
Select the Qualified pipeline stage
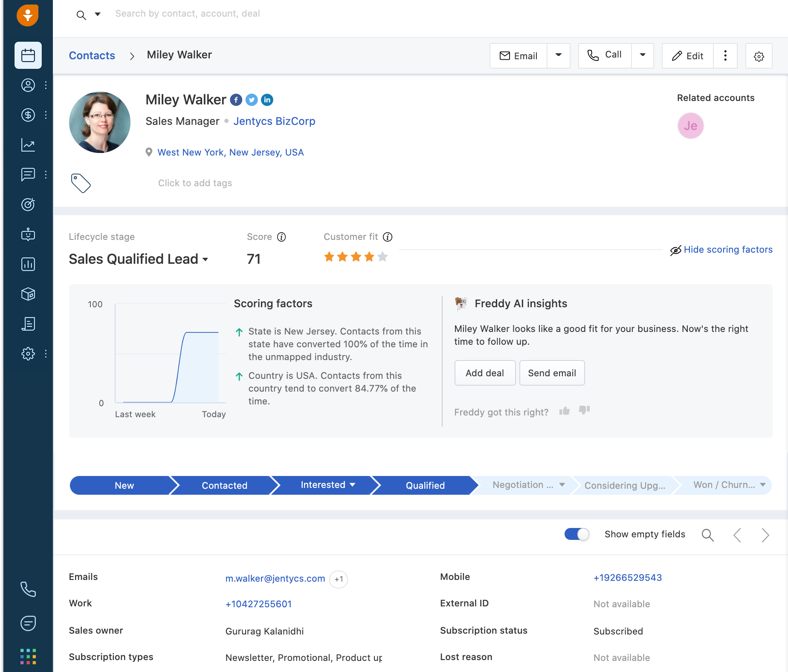[x=425, y=485]
